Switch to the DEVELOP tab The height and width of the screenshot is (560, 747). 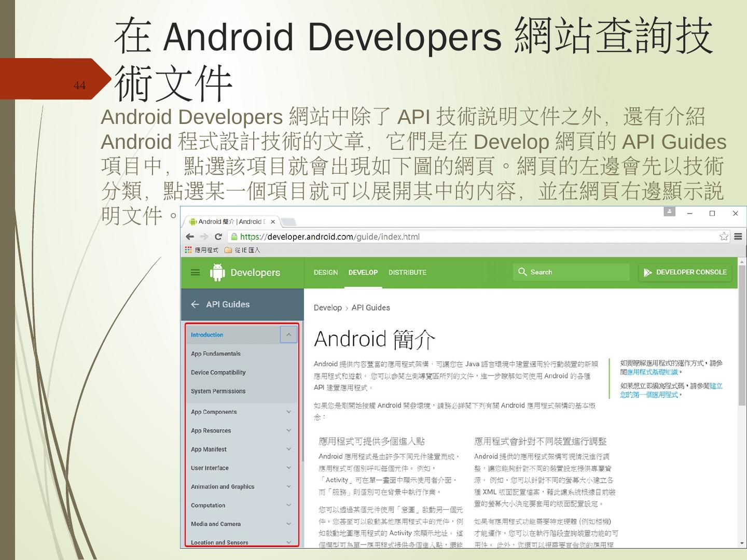(x=363, y=272)
